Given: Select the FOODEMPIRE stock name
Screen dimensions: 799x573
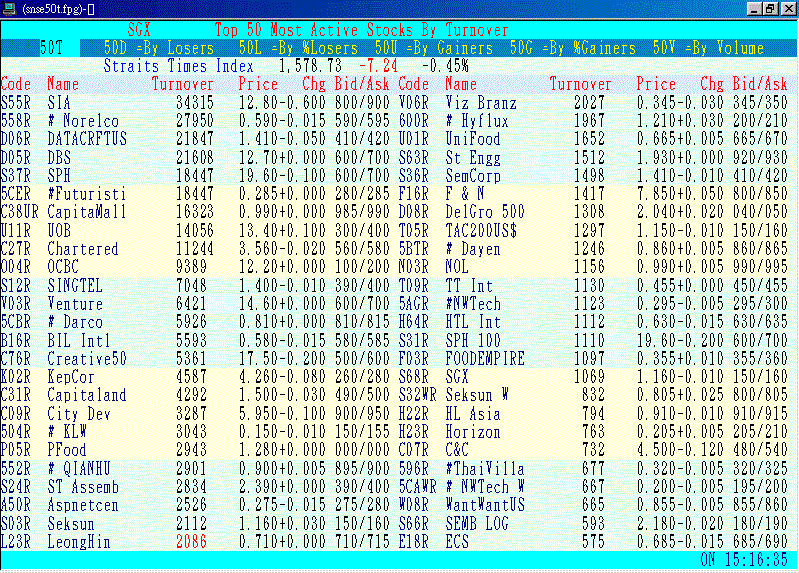Looking at the screenshot, I should pos(485,358).
